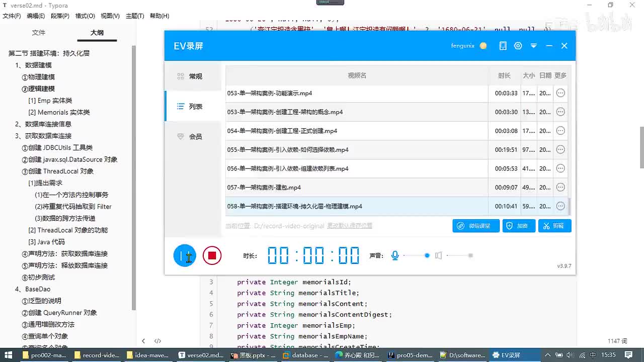Open more options for 057 建包 video
644x362 pixels.
[x=560, y=187]
